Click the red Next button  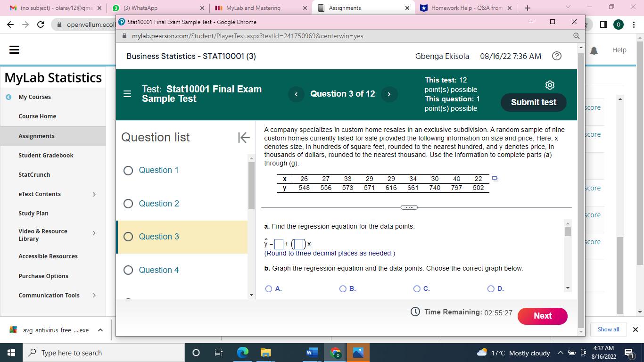point(543,316)
